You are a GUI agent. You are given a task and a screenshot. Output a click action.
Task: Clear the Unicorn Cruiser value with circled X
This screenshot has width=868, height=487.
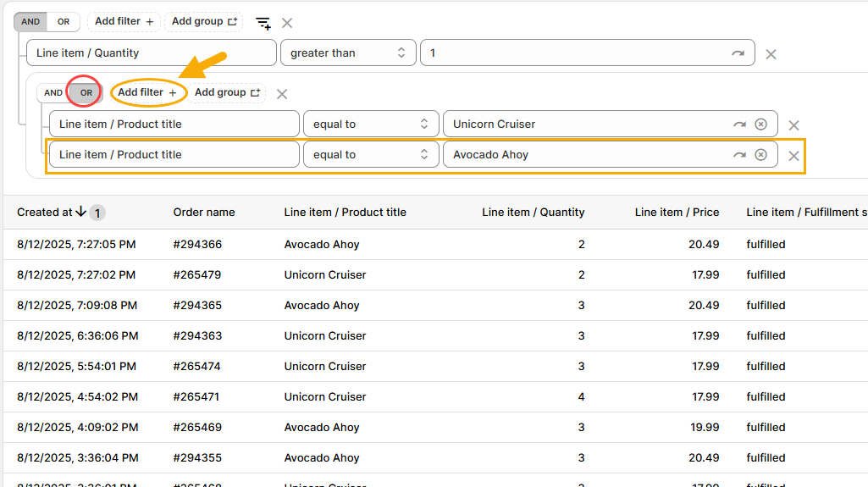click(x=760, y=125)
